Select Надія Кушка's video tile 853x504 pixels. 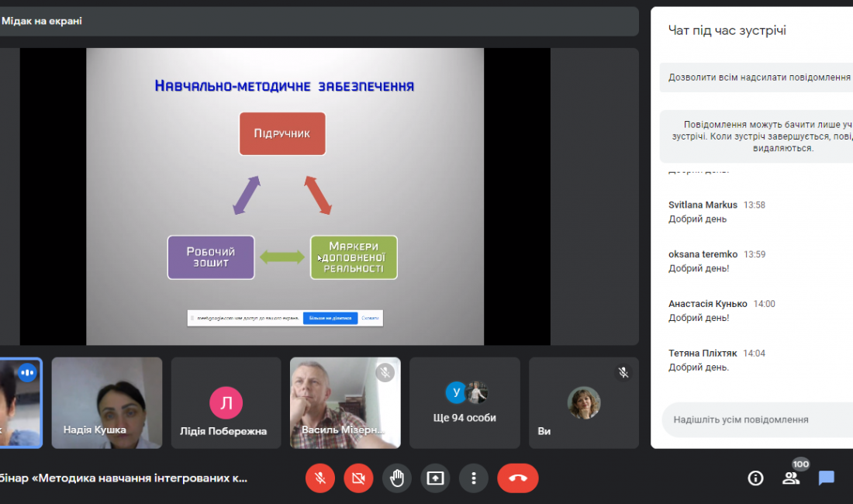coord(107,402)
